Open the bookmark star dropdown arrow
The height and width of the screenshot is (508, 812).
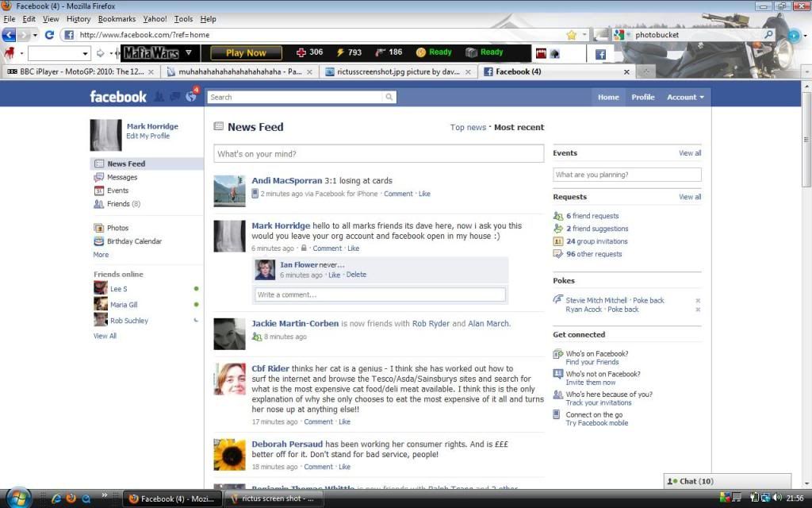(584, 35)
